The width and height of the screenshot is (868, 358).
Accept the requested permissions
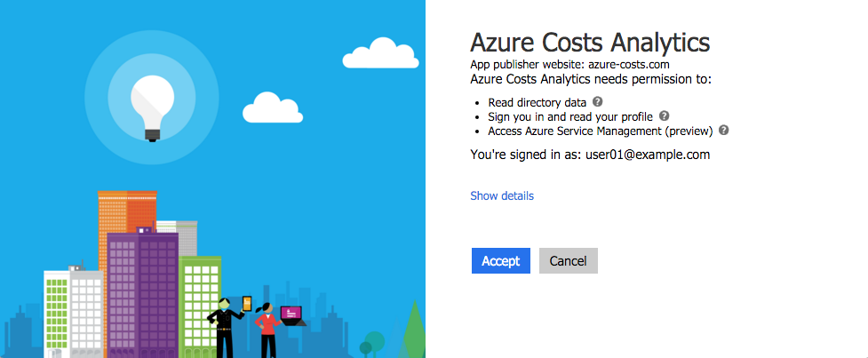[x=501, y=260]
